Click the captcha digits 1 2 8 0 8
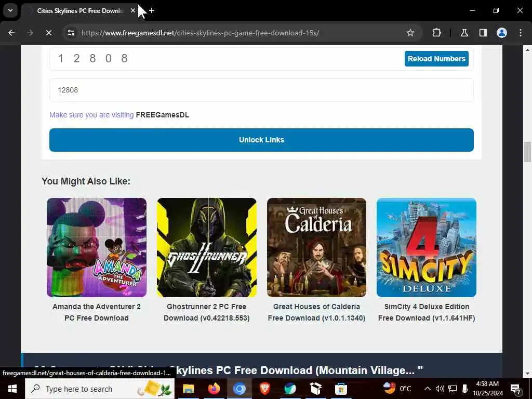Screen dimensions: 532x399 coord(92,58)
